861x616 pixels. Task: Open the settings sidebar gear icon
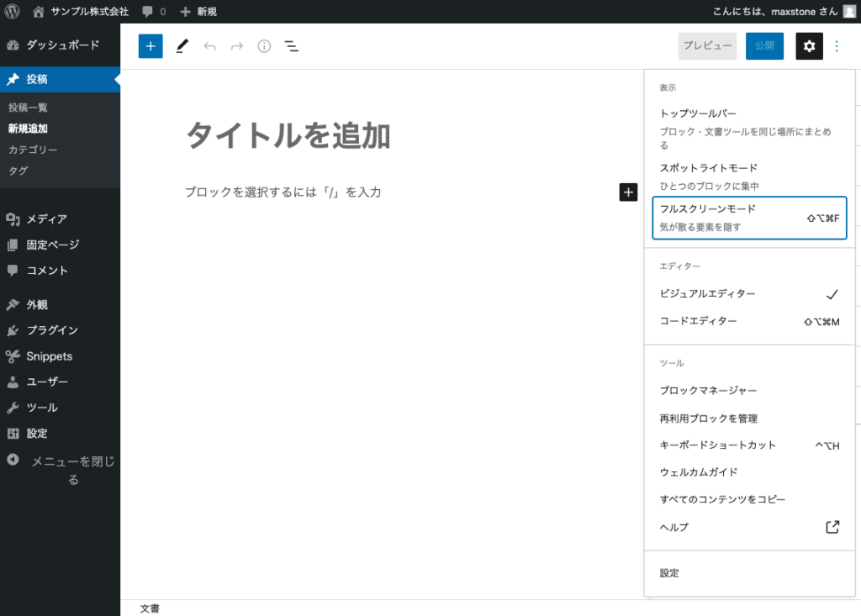click(809, 46)
